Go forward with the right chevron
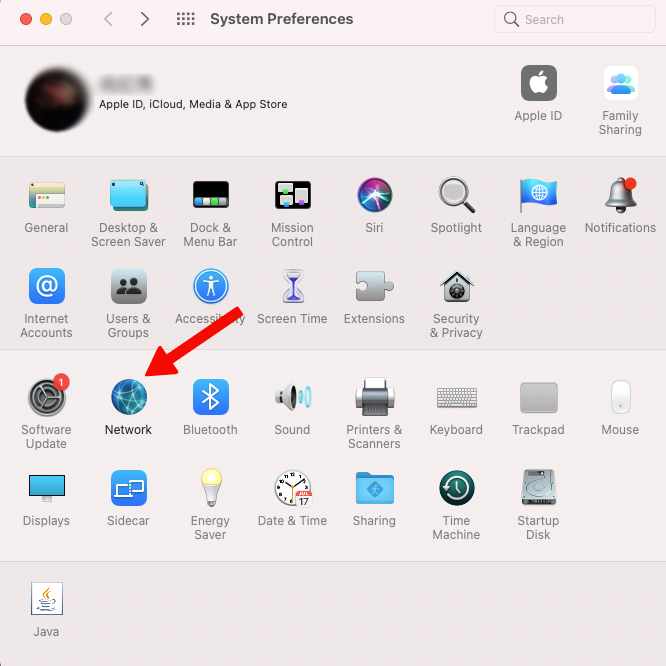The image size is (666, 666). click(x=145, y=19)
